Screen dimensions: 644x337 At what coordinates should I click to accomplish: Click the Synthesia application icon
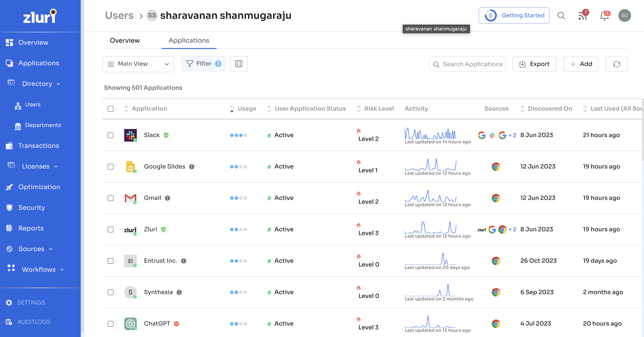coord(130,292)
